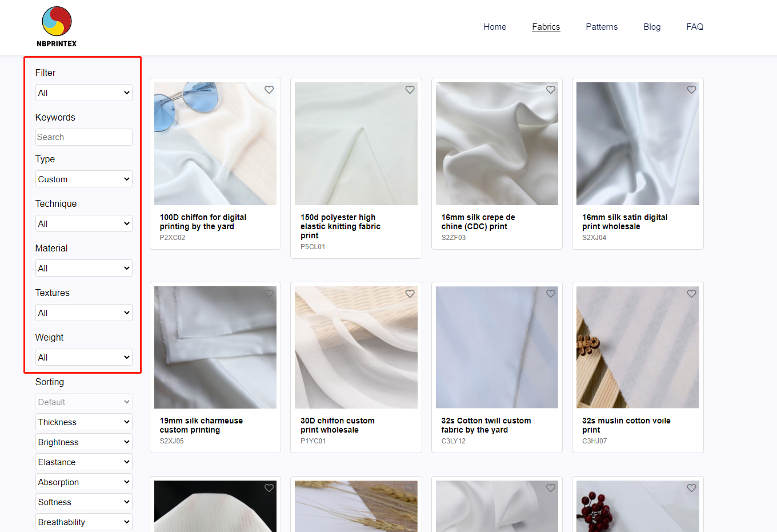777x532 pixels.
Task: Open 32s Cotton twill custom fabric by the yard
Action: (486, 425)
